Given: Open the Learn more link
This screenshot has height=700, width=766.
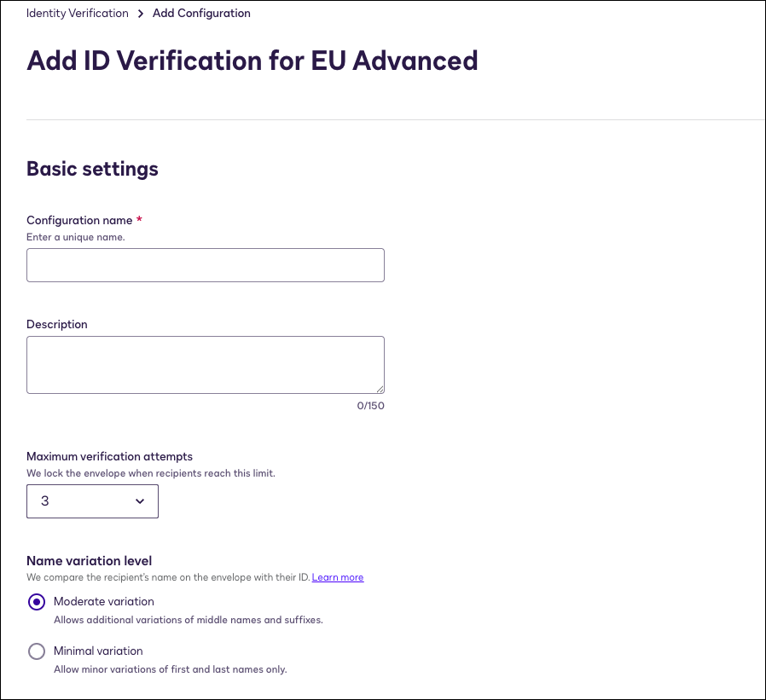Looking at the screenshot, I should 338,577.
